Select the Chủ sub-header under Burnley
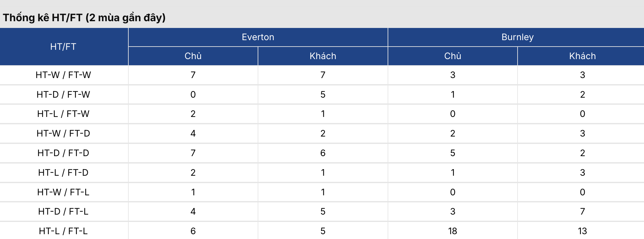This screenshot has height=239, width=644. tap(453, 56)
